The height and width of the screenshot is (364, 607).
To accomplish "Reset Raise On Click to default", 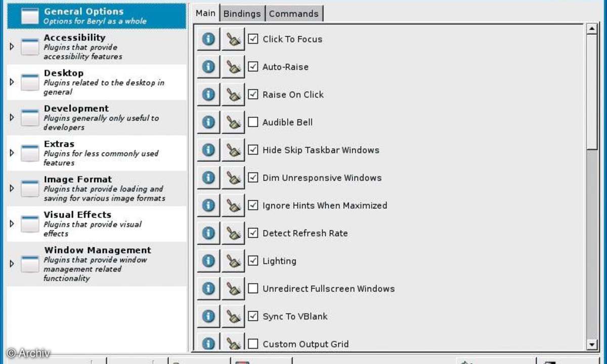I will point(233,95).
